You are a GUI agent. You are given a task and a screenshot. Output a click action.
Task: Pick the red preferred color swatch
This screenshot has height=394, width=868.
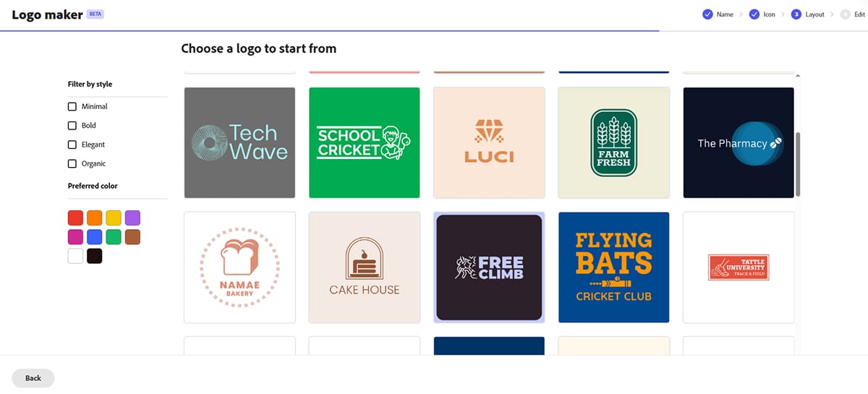75,218
